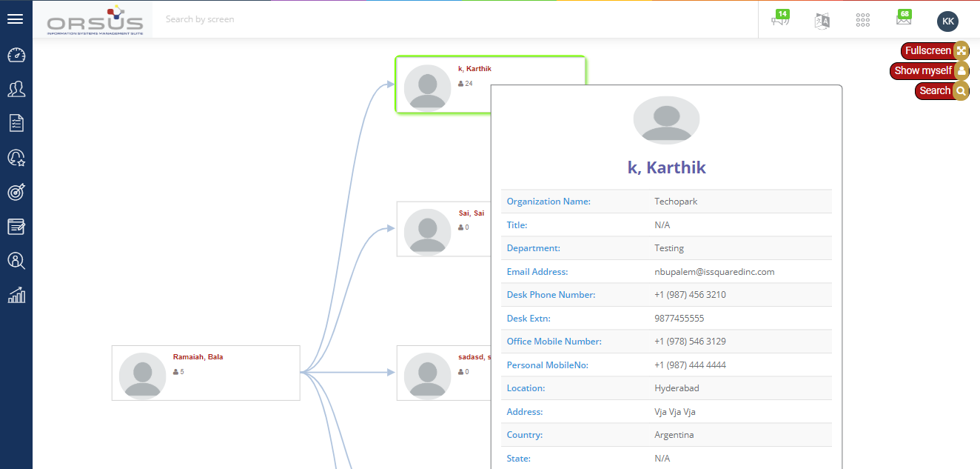
Task: Click the red Search button
Action: (936, 90)
